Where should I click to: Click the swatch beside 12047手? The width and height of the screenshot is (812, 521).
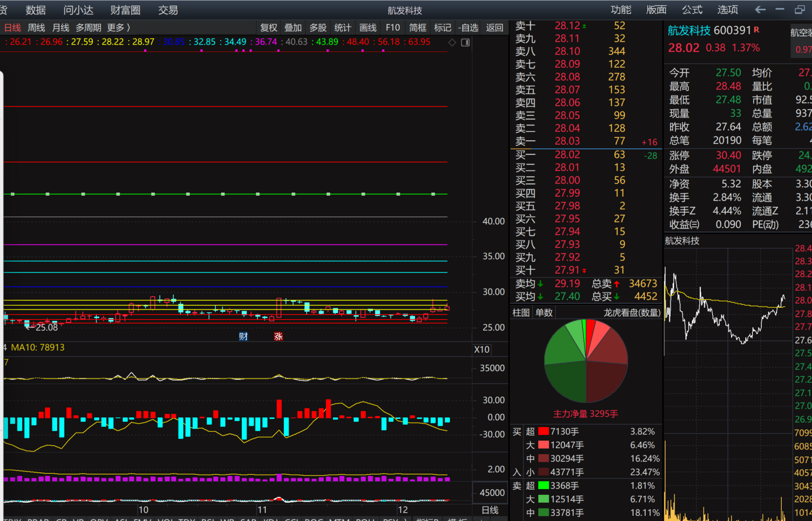[543, 445]
